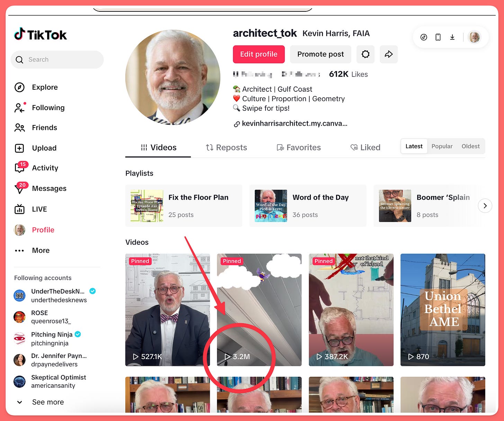504x421 pixels.
Task: Open the avatar menu in top-right pill
Action: (474, 37)
